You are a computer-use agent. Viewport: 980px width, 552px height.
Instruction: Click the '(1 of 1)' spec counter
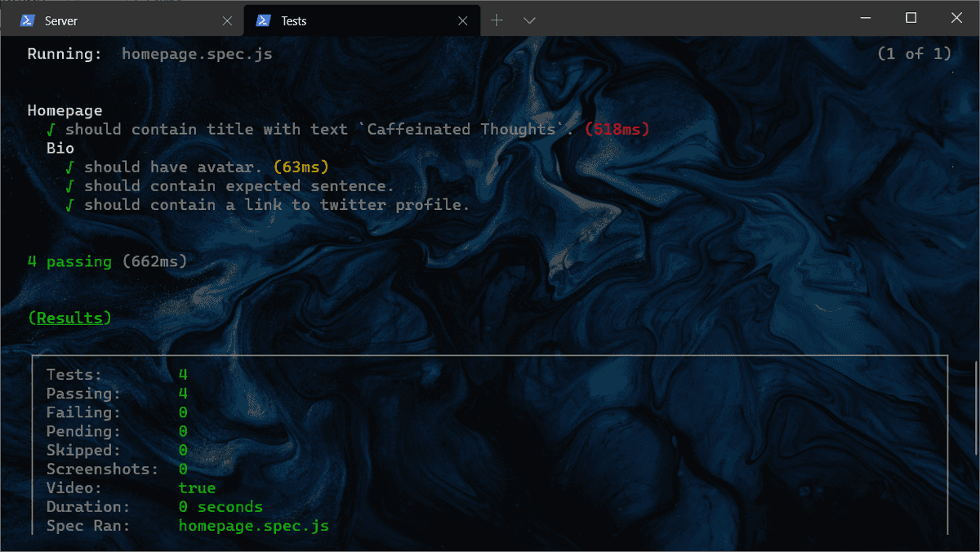click(x=914, y=53)
